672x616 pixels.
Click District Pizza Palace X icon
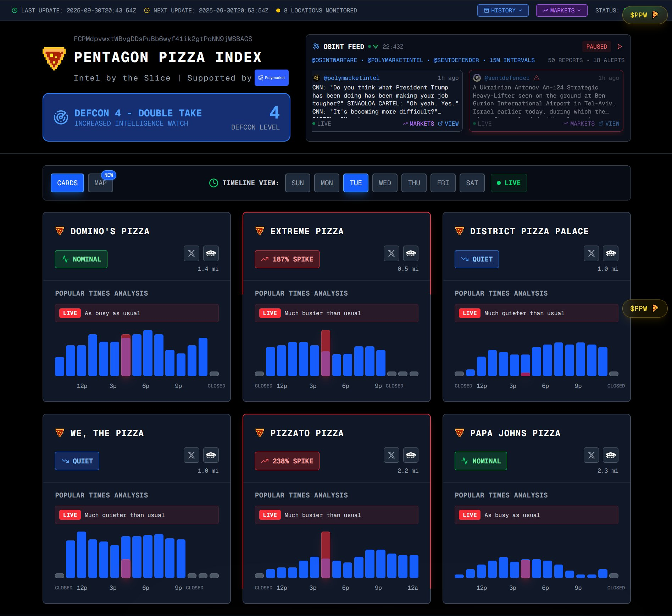(591, 253)
